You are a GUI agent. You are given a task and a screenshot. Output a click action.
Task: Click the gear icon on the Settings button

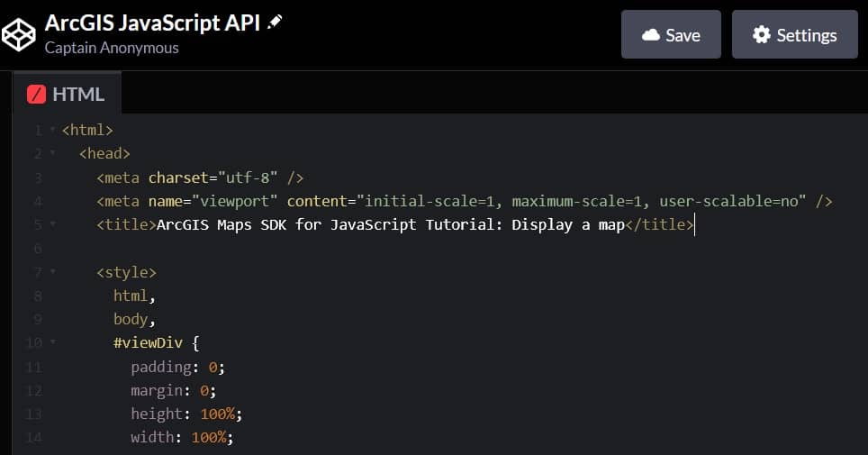761,35
